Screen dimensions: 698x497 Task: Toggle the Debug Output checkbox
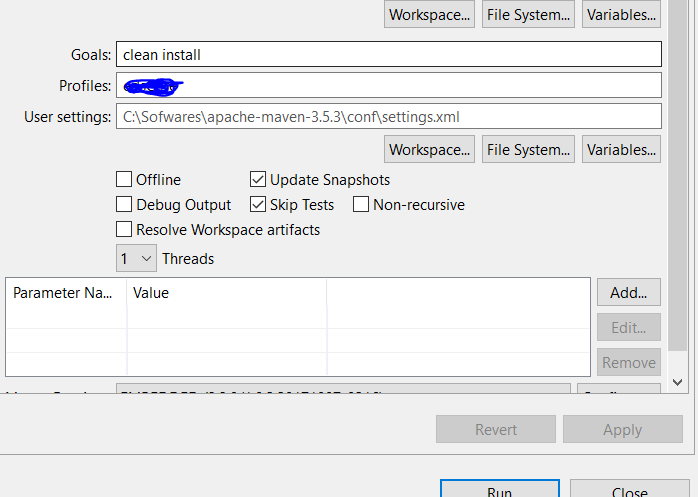(124, 205)
